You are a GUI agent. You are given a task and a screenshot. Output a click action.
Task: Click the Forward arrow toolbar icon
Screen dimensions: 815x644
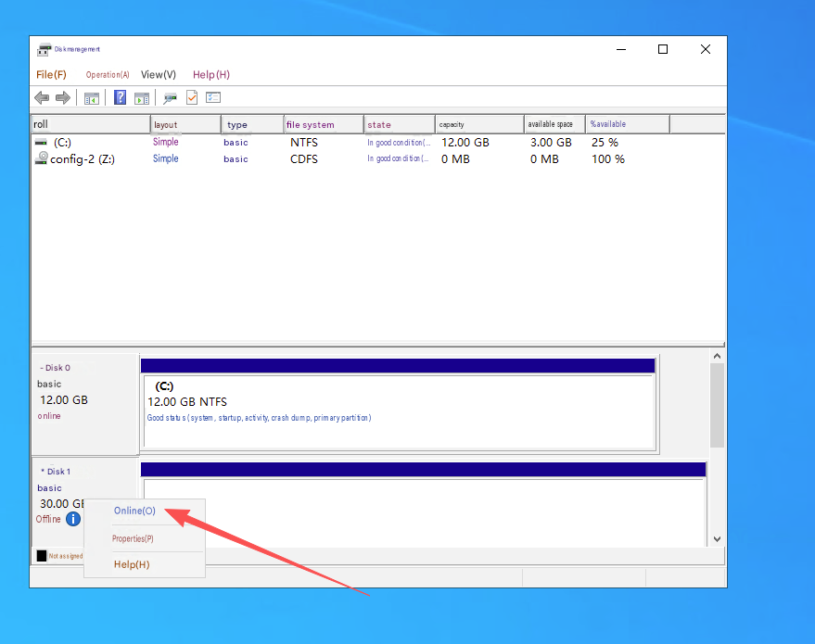coord(63,97)
